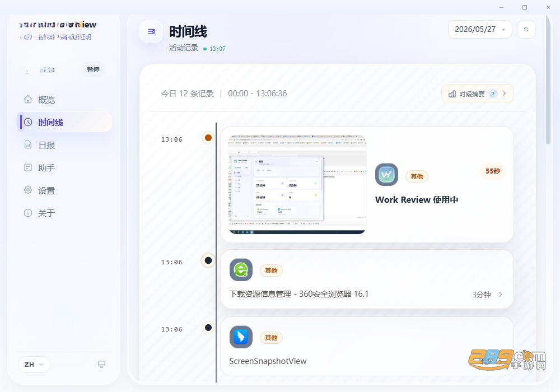Image resolution: width=560 pixels, height=392 pixels.
Task: Click the monitor icon at sidebar bottom
Action: click(101, 364)
